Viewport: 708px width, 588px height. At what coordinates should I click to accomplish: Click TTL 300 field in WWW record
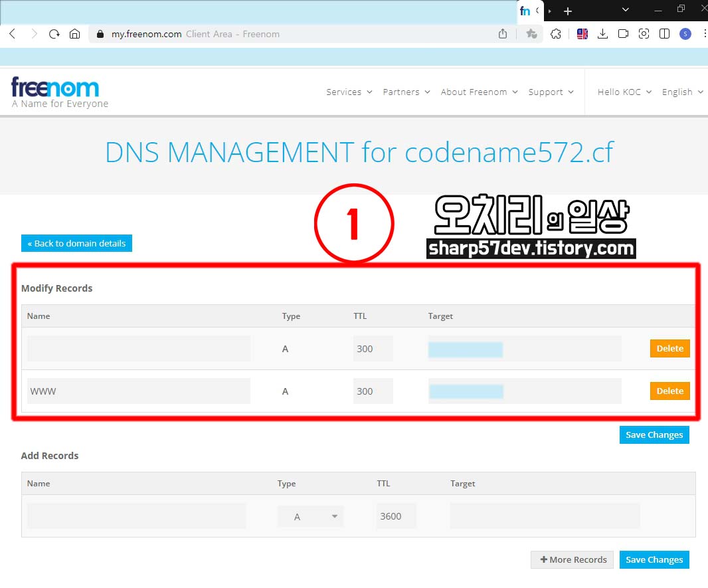(373, 391)
